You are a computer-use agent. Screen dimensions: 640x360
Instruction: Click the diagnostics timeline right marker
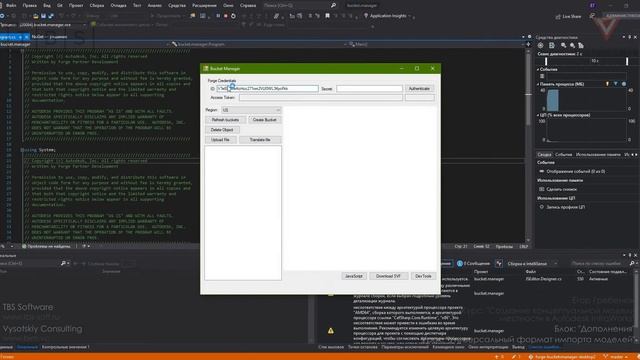[627, 61]
